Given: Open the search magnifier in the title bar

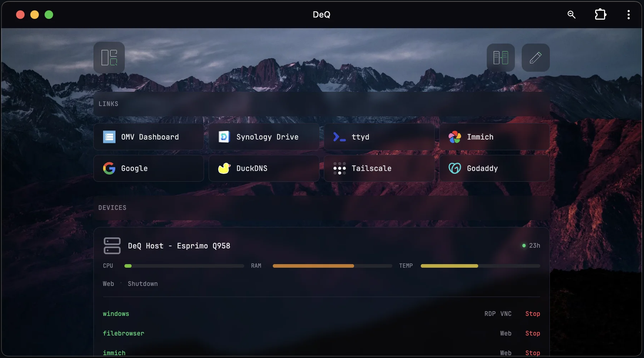Looking at the screenshot, I should 571,15.
